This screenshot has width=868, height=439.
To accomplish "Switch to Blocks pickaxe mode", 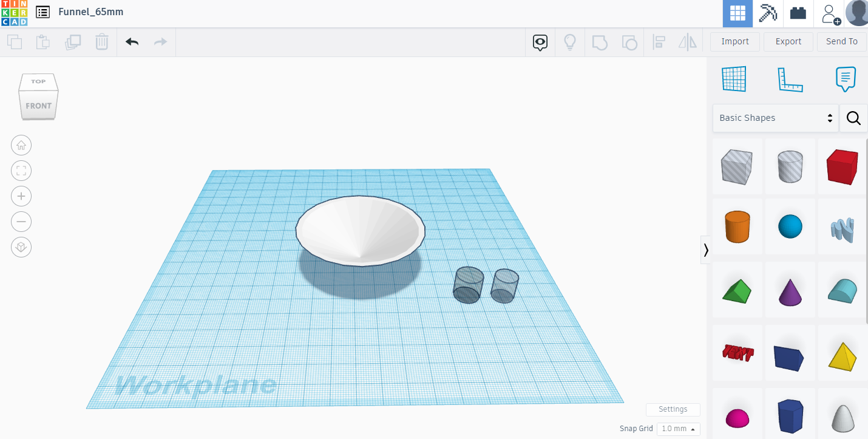I will [768, 13].
